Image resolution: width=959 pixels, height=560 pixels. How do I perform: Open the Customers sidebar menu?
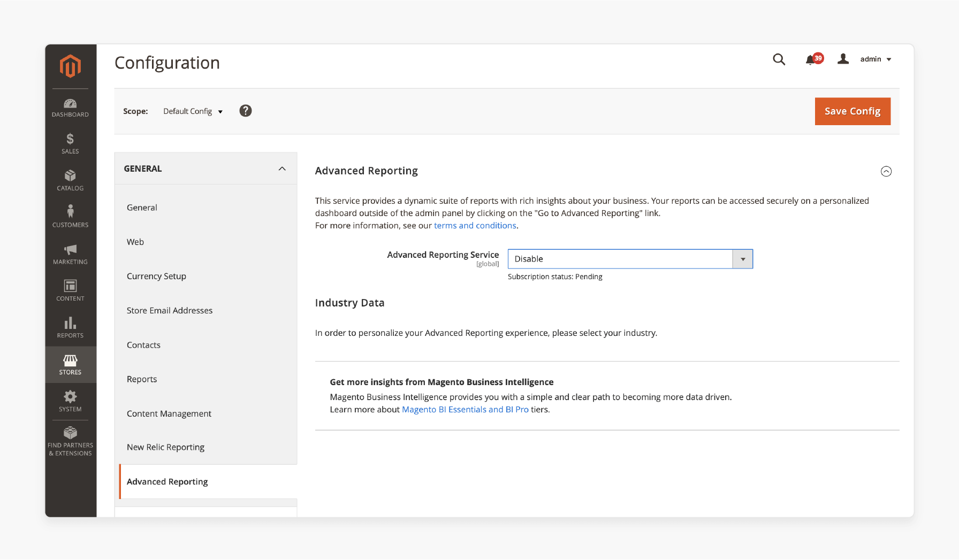click(x=70, y=216)
